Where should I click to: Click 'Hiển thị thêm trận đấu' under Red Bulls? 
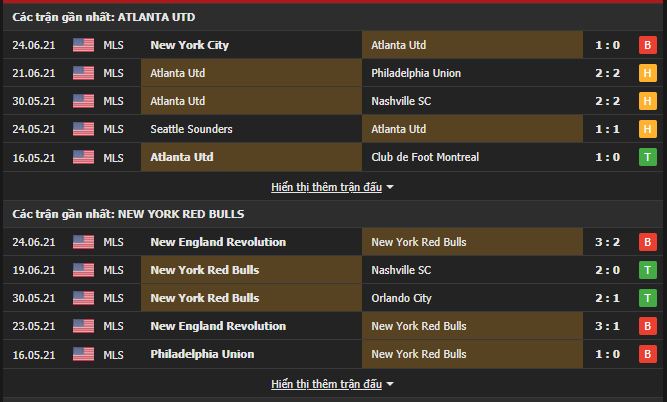click(x=326, y=384)
